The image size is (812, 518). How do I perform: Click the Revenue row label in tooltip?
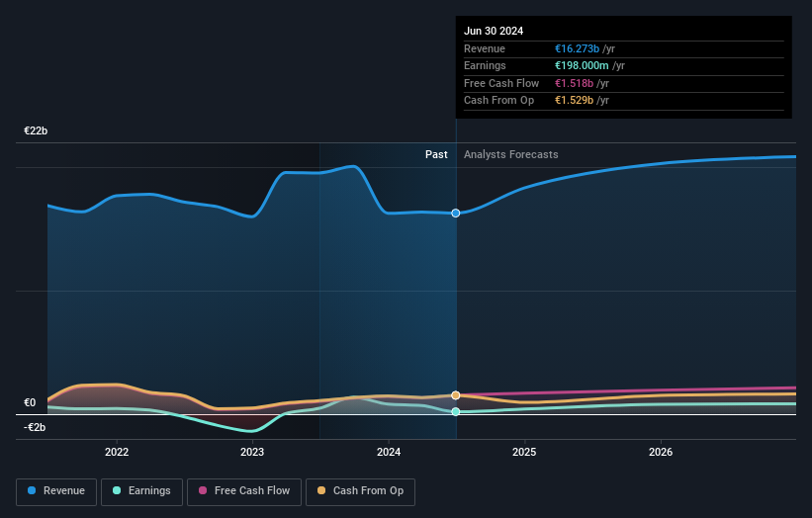[x=485, y=48]
